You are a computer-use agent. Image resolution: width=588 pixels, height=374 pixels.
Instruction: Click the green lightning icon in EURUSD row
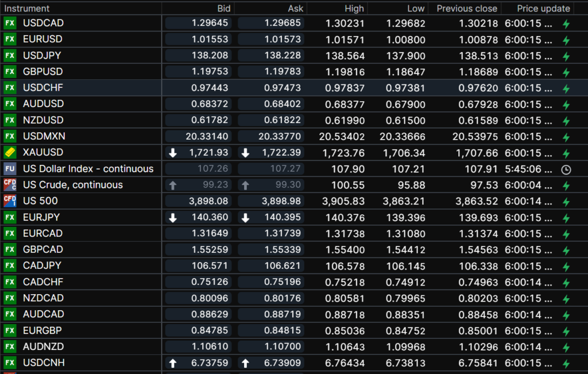[566, 40]
